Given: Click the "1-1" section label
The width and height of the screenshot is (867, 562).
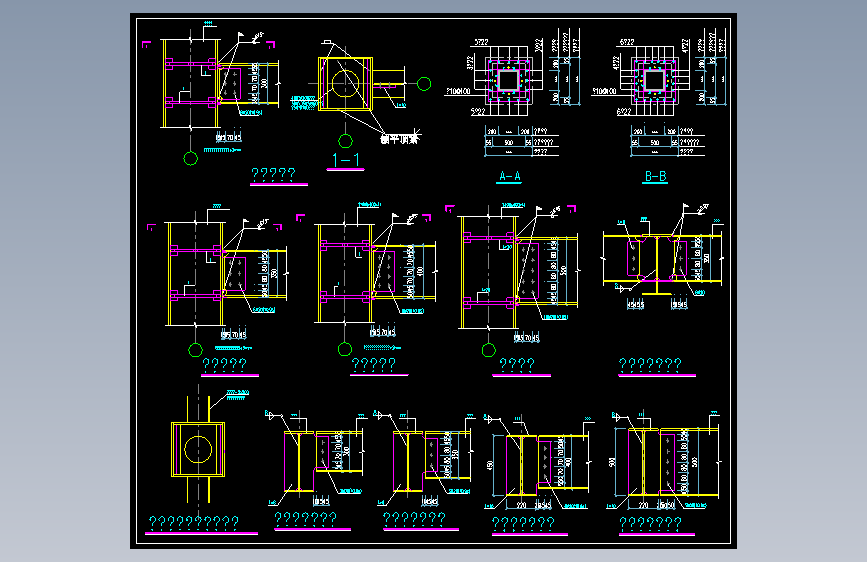Looking at the screenshot, I should [346, 160].
